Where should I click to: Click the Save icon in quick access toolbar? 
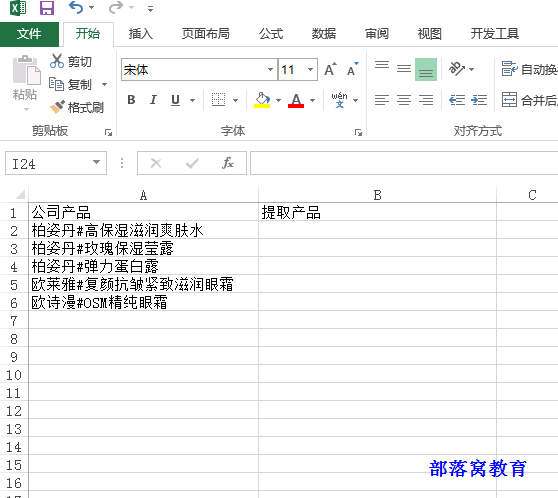(x=47, y=8)
